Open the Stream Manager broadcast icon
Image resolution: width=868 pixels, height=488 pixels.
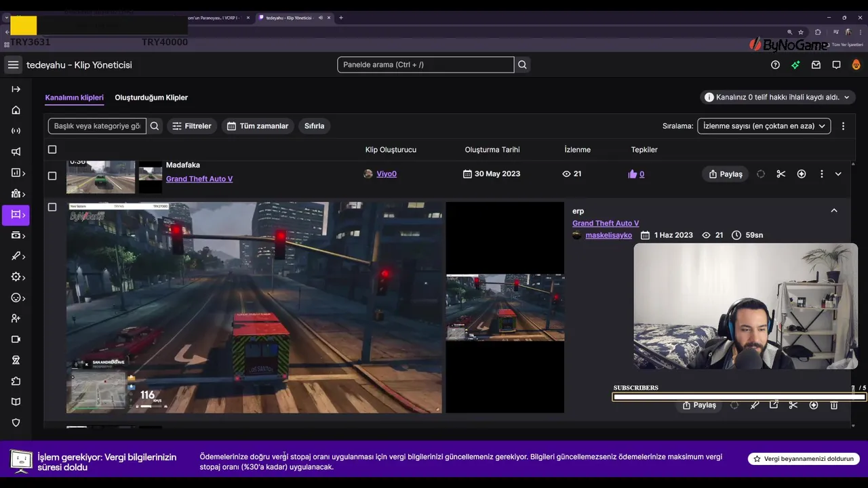pyautogui.click(x=16, y=131)
